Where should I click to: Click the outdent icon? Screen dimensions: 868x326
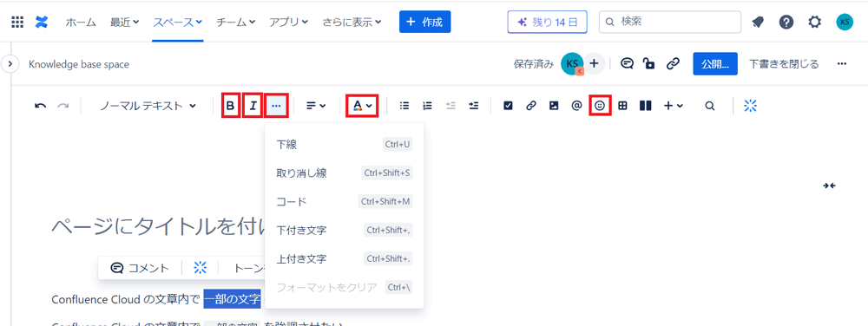[450, 106]
